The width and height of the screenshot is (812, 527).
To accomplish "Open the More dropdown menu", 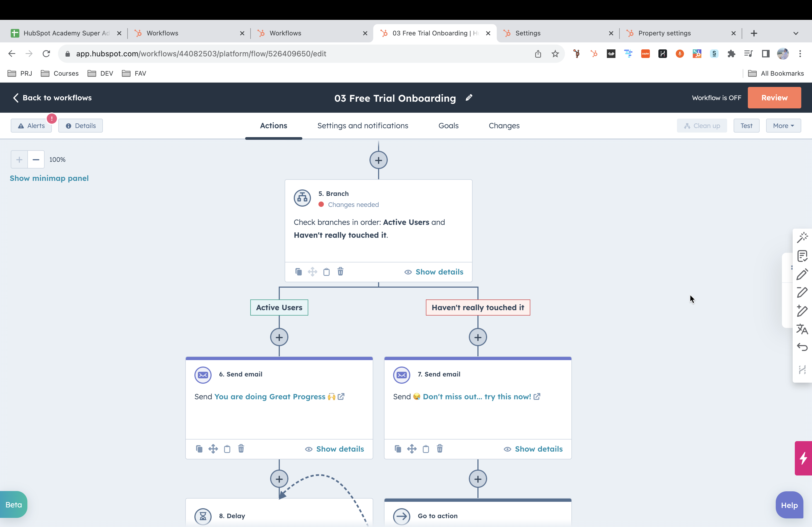I will pos(783,126).
